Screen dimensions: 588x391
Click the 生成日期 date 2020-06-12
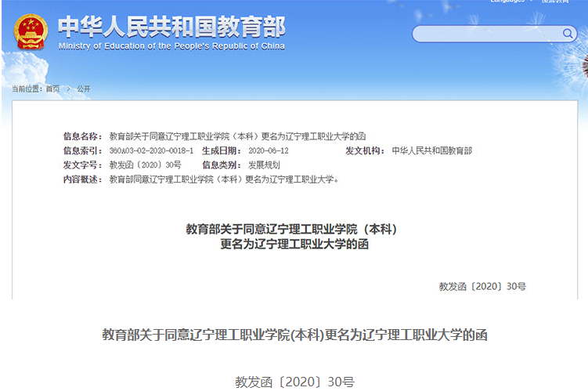[x=268, y=150]
